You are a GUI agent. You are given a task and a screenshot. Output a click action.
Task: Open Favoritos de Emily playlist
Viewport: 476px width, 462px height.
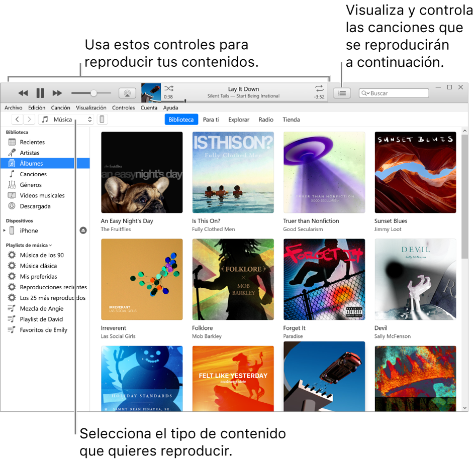(45, 330)
